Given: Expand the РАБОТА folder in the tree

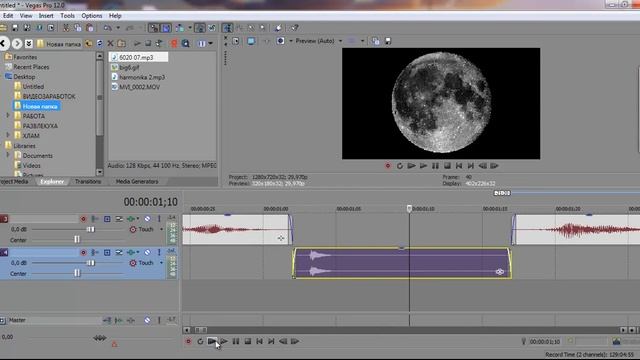Looking at the screenshot, I should (8, 116).
